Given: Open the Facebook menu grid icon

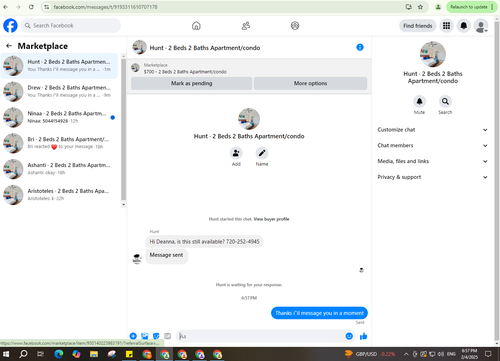Looking at the screenshot, I should [446, 26].
